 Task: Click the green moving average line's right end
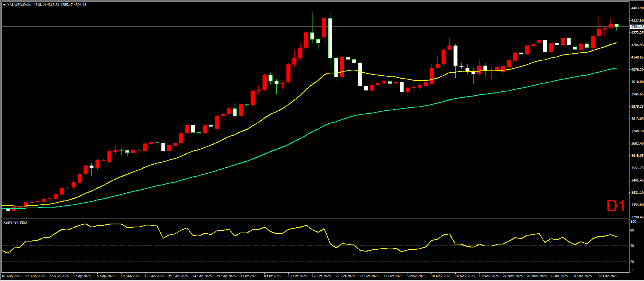[616, 68]
